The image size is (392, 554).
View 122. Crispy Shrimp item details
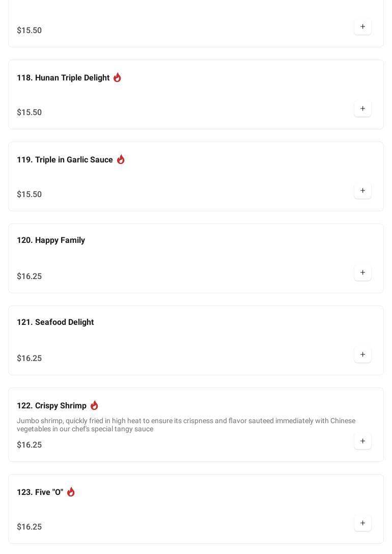[51, 406]
